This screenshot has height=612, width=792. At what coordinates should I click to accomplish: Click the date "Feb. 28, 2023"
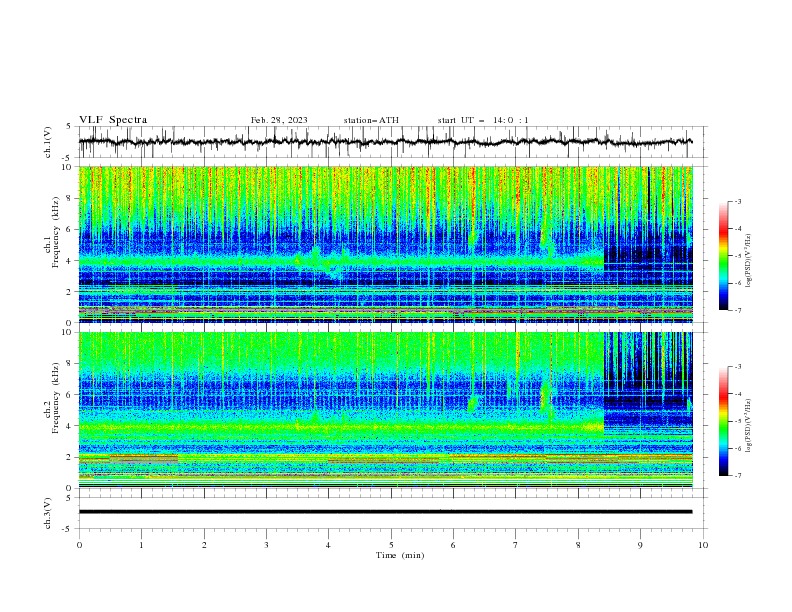[x=279, y=121]
